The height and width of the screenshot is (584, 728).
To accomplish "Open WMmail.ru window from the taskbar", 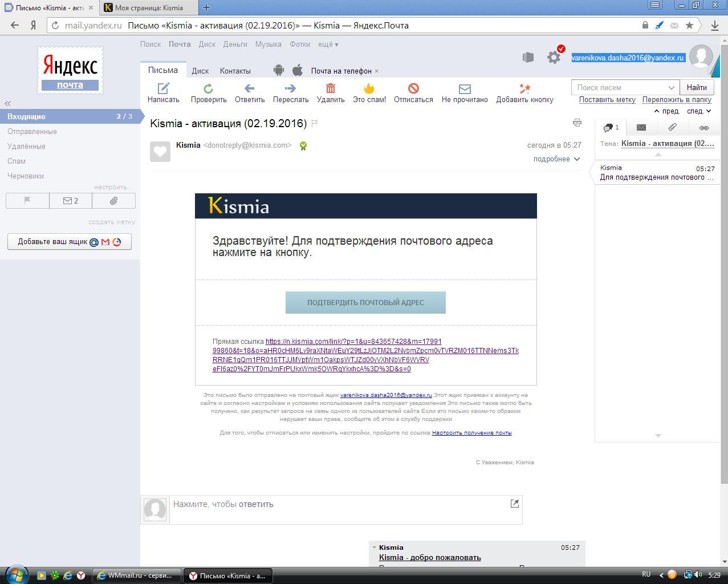I will click(136, 575).
